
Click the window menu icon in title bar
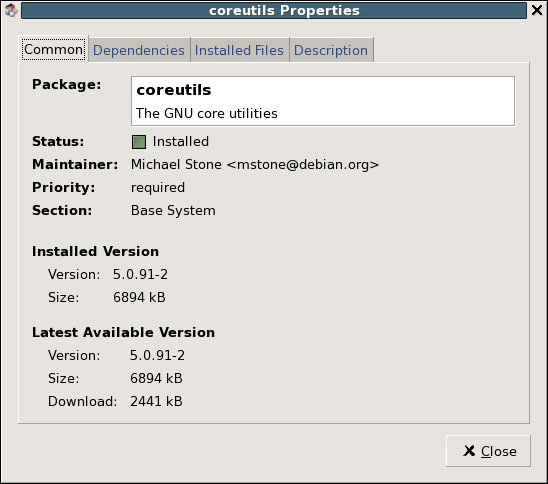[x=11, y=10]
